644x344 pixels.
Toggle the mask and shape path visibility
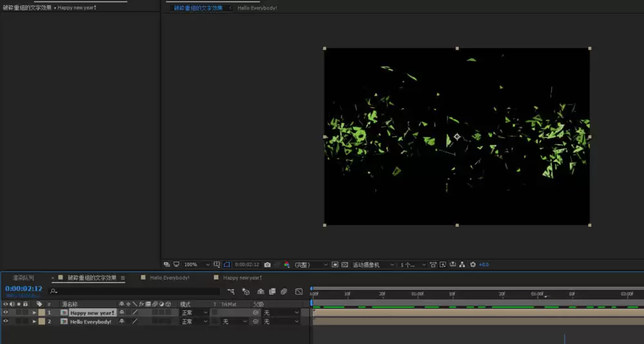227,265
